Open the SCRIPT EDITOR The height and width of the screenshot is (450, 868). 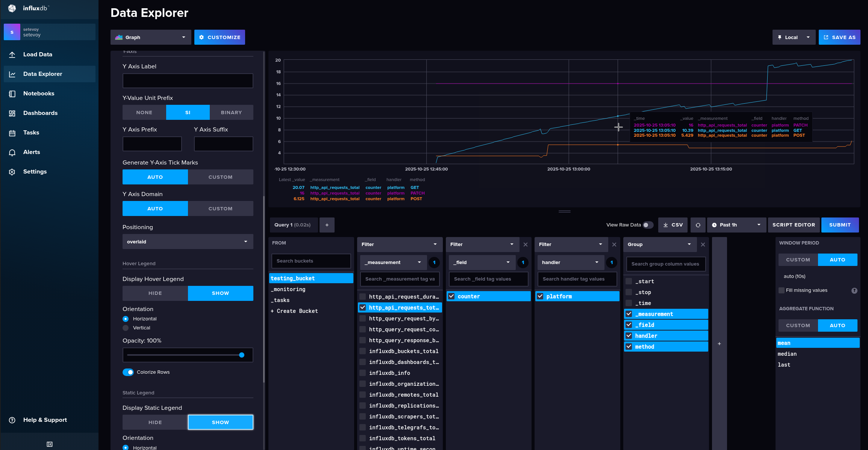(794, 225)
